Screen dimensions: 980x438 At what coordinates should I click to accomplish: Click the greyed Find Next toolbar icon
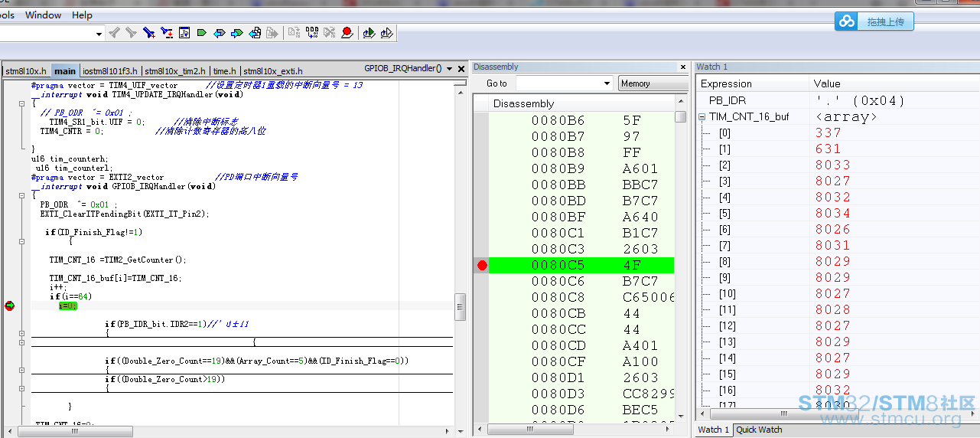click(x=132, y=33)
